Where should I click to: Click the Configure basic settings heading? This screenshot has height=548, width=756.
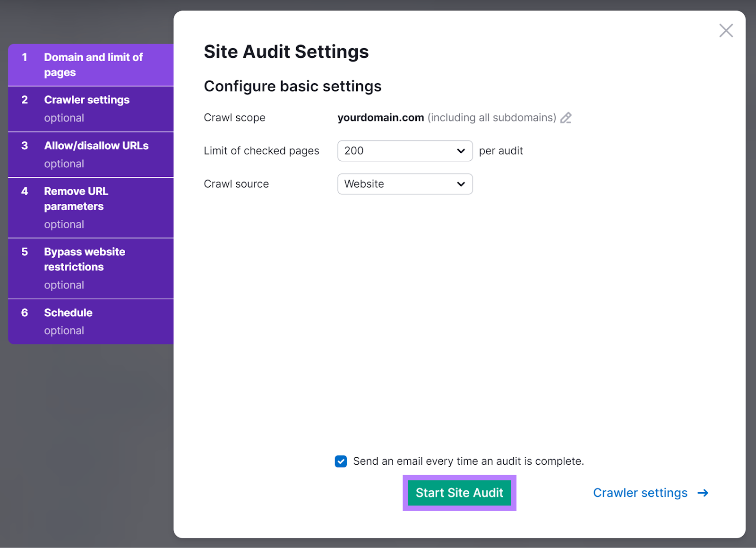click(292, 87)
